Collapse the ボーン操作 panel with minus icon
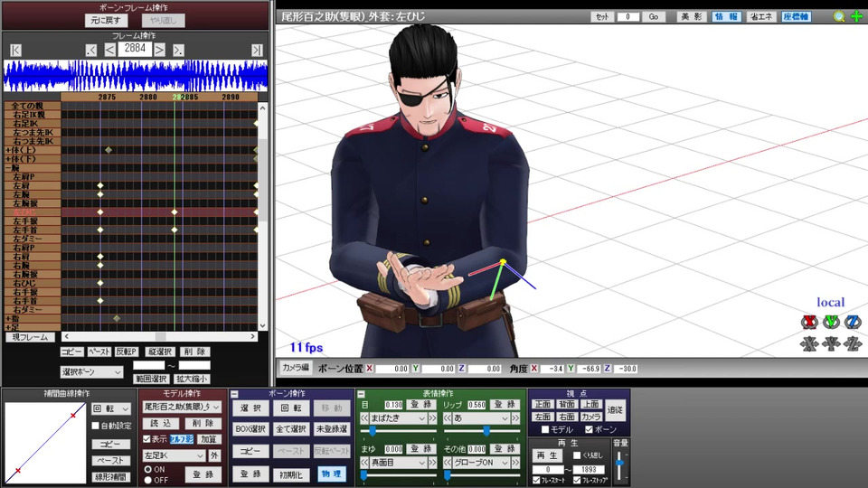Image resolution: width=868 pixels, height=488 pixels. point(234,394)
